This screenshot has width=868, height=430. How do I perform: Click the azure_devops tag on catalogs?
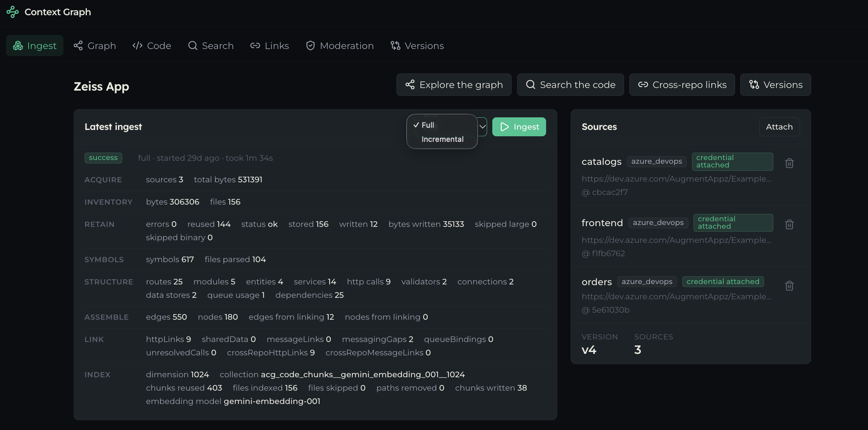(x=656, y=162)
